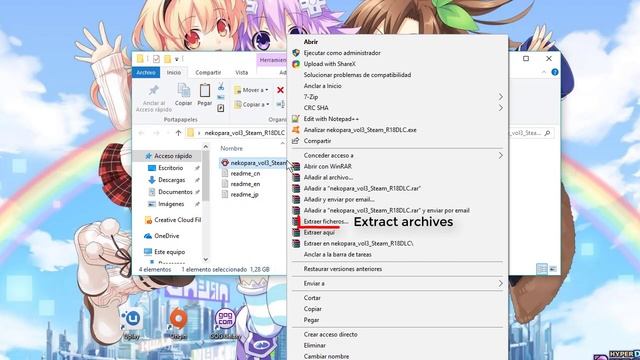Switch to the Compartir ribbon tab
Viewport: 640px width, 360px height.
click(x=208, y=72)
